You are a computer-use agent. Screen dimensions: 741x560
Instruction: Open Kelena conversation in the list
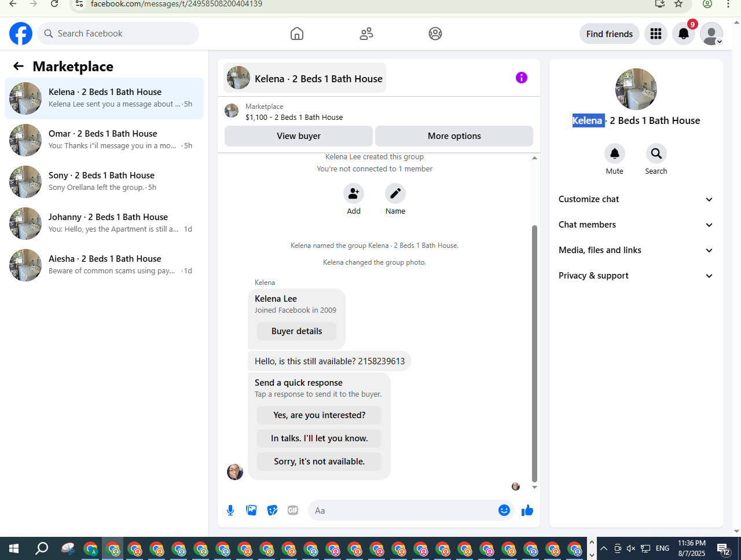(104, 98)
